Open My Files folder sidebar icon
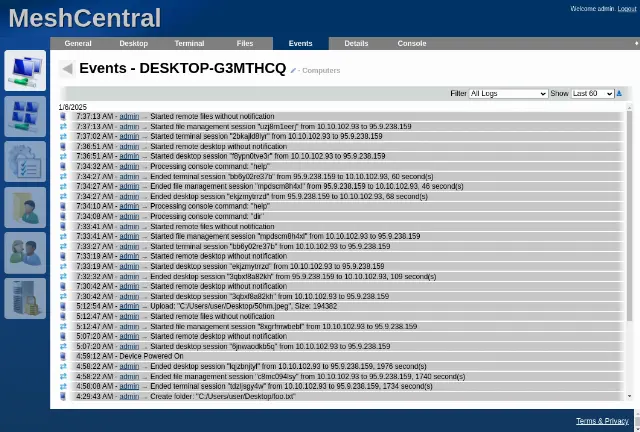The width and height of the screenshot is (640, 432). tap(25, 207)
